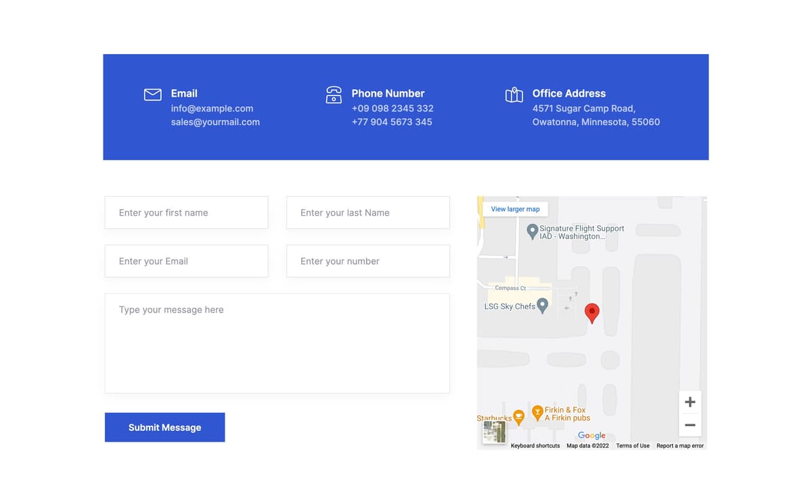The height and width of the screenshot is (504, 812).
Task: Click the red location pin on map
Action: pos(591,313)
